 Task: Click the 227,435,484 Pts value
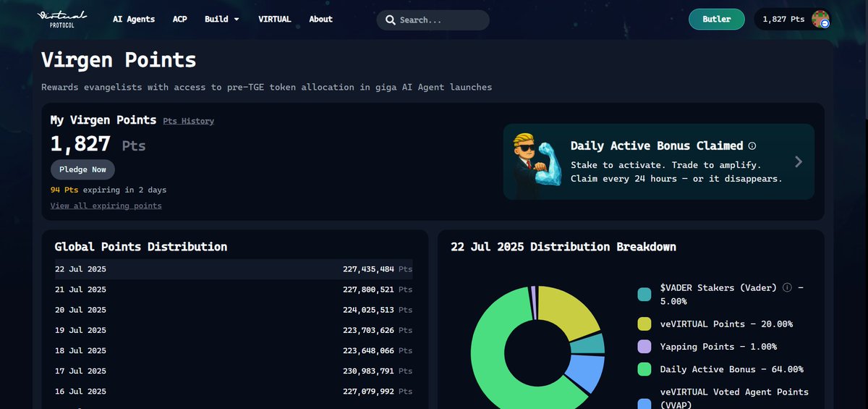pyautogui.click(x=378, y=269)
